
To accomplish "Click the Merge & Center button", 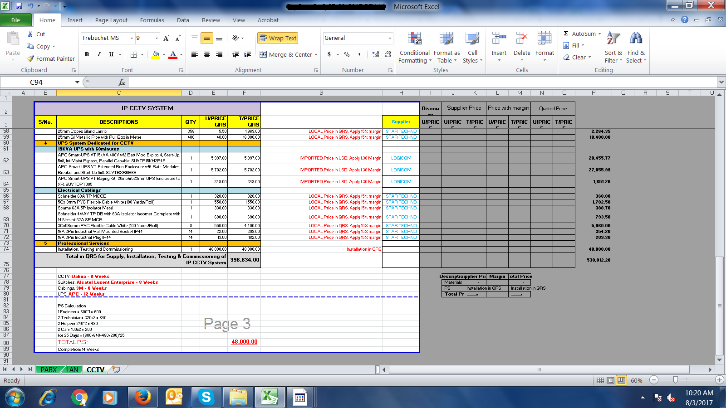I will click(287, 55).
